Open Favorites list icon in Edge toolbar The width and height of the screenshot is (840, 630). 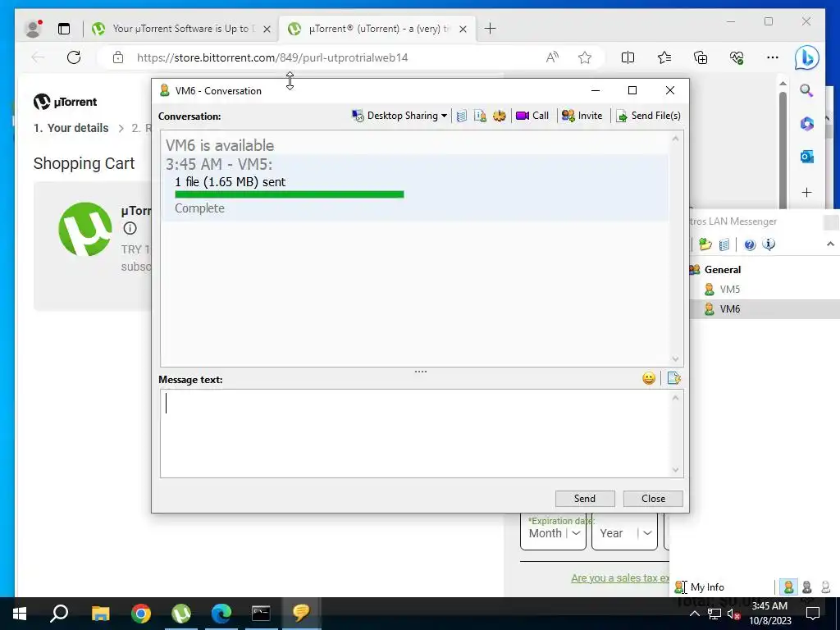click(664, 57)
